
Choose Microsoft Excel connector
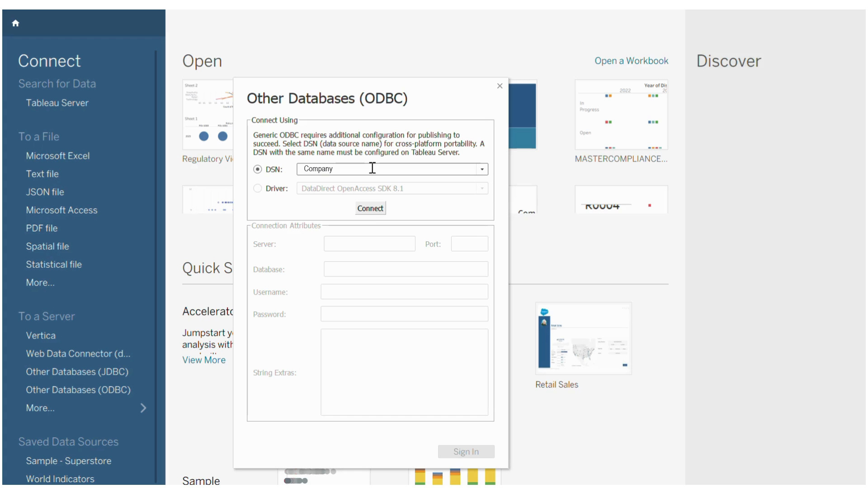pos(58,156)
